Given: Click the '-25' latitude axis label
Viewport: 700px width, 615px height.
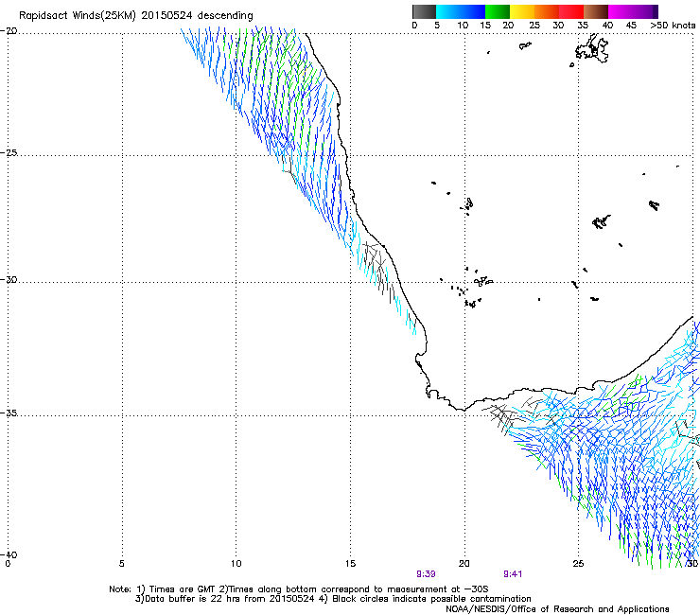Looking at the screenshot, I should click(x=9, y=152).
